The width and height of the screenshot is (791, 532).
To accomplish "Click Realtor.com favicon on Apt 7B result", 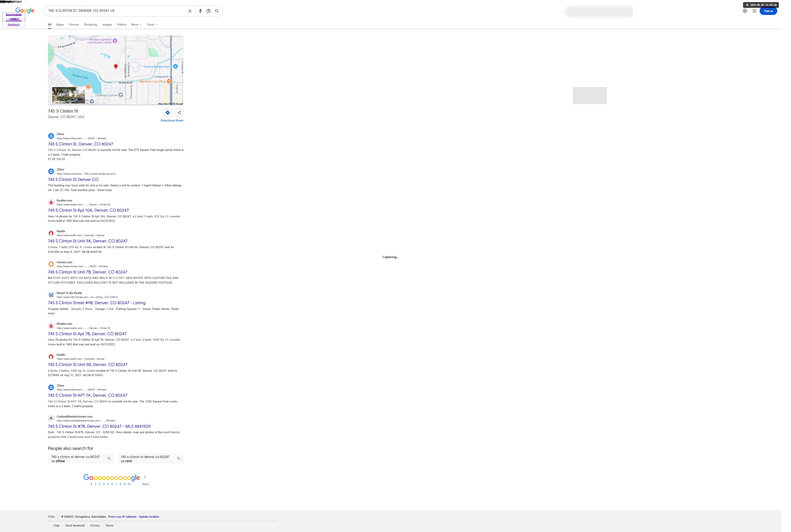I will 51,326.
